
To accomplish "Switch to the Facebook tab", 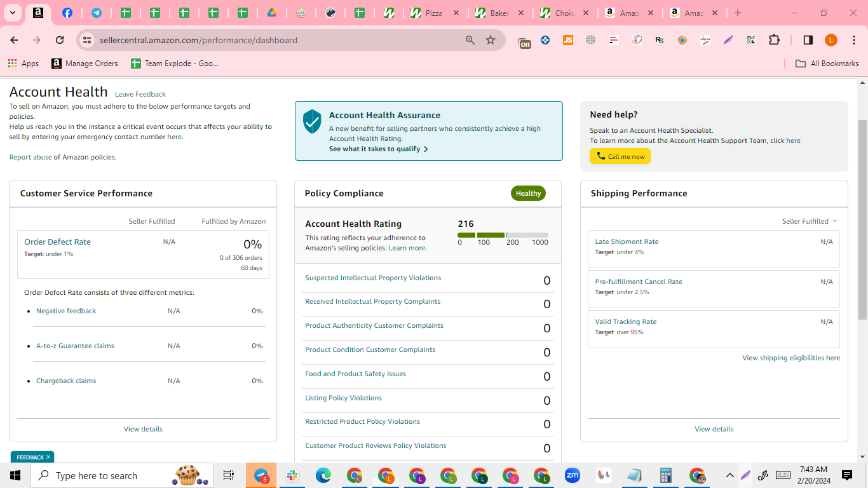I will (x=67, y=13).
